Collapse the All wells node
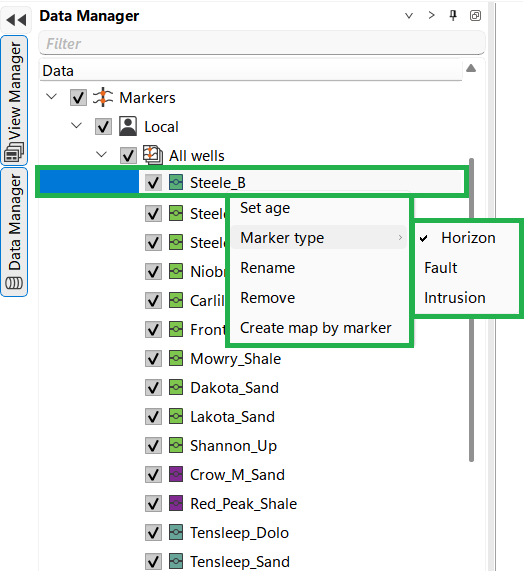Image resolution: width=524 pixels, height=571 pixels. tap(101, 155)
